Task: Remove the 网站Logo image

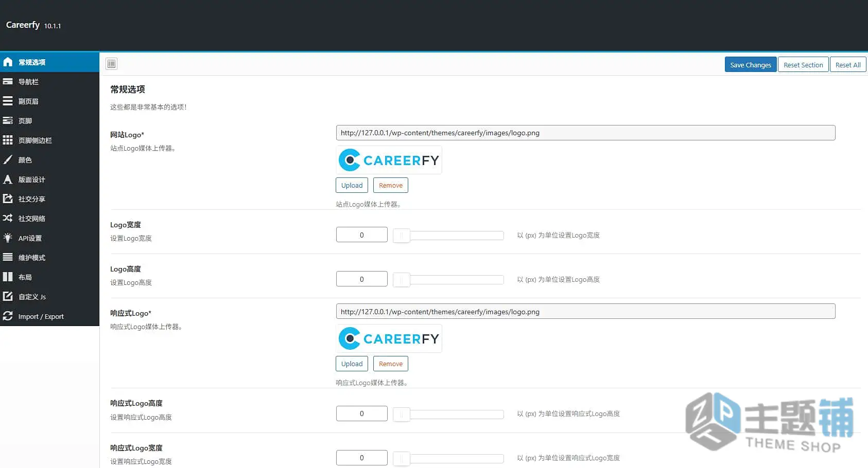Action: tap(391, 185)
